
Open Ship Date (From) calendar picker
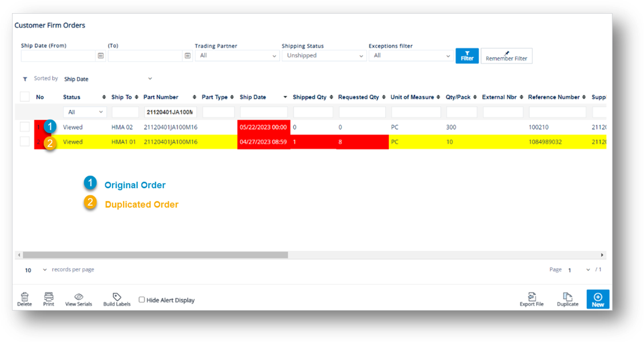point(101,55)
